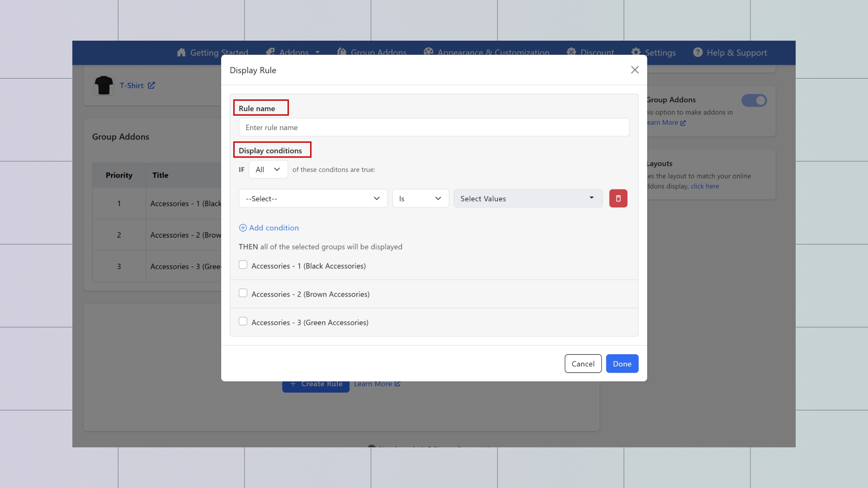Open the Is operator dropdown

tap(420, 198)
